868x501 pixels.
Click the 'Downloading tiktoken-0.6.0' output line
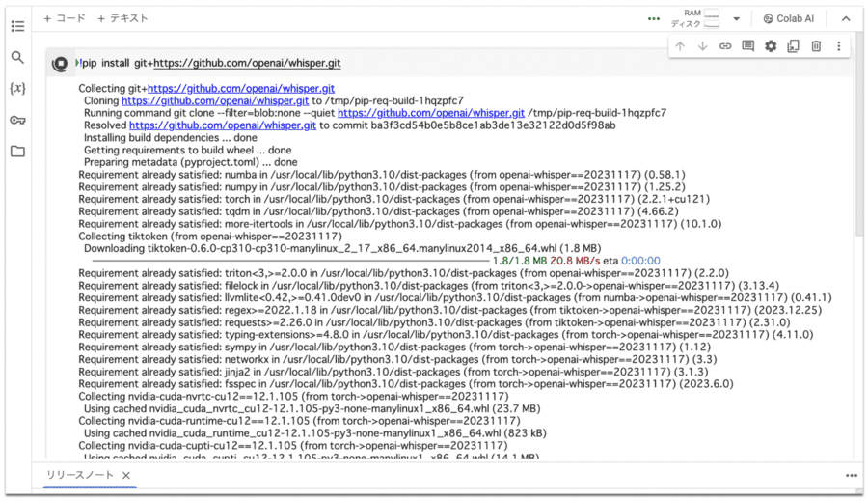tap(342, 248)
